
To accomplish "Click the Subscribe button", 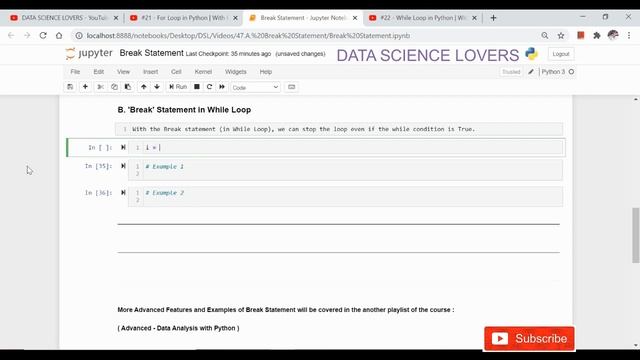I will (529, 338).
